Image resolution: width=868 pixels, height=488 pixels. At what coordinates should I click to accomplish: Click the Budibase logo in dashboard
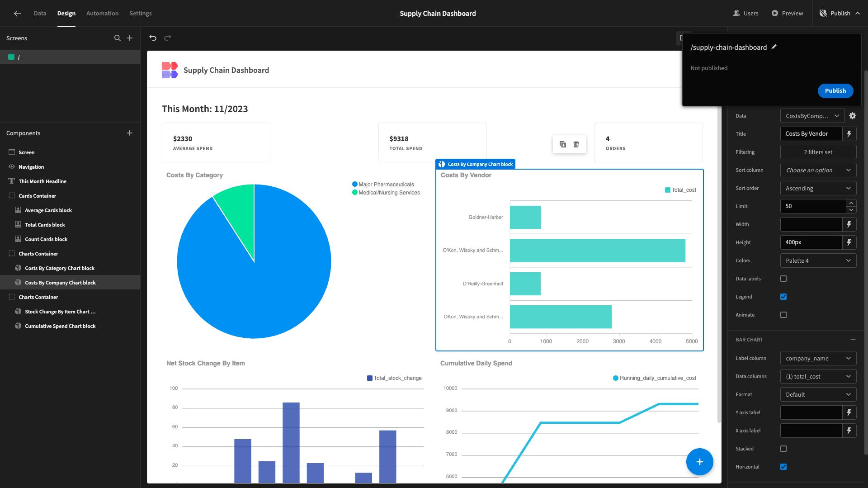pyautogui.click(x=170, y=70)
